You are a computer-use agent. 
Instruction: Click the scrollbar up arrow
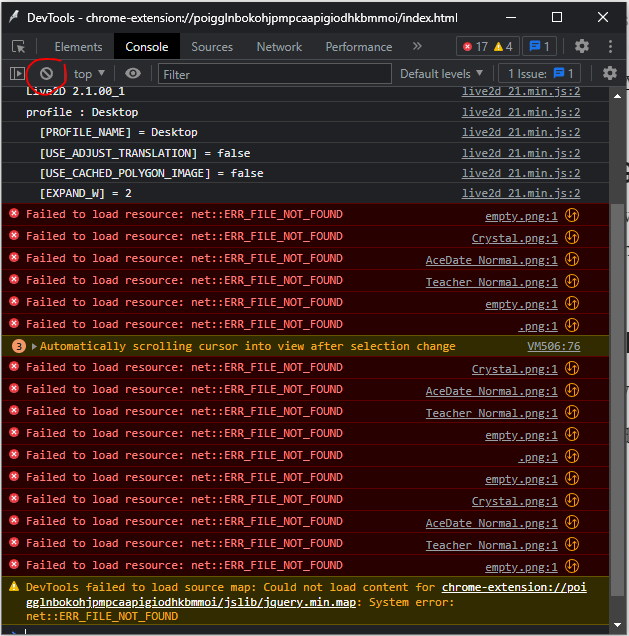pos(617,96)
